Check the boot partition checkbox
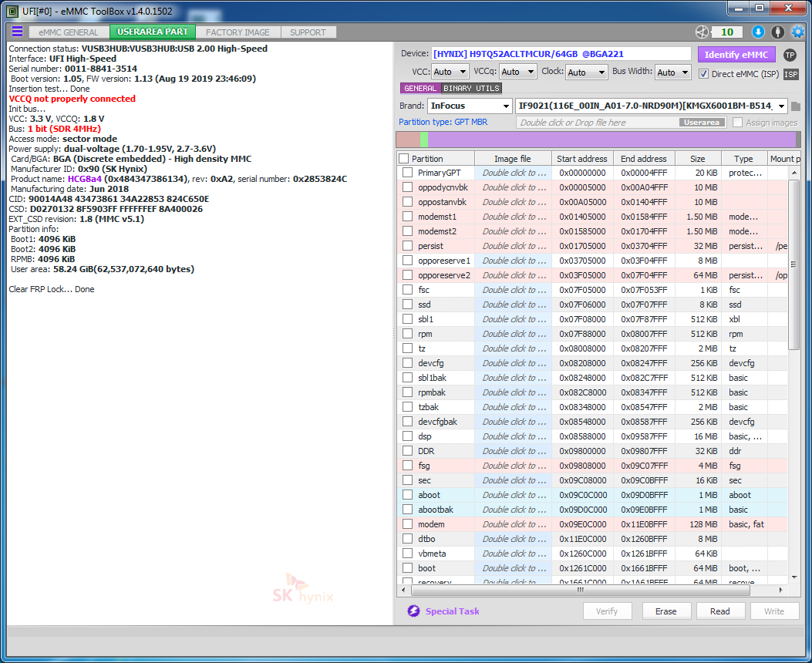 408,568
